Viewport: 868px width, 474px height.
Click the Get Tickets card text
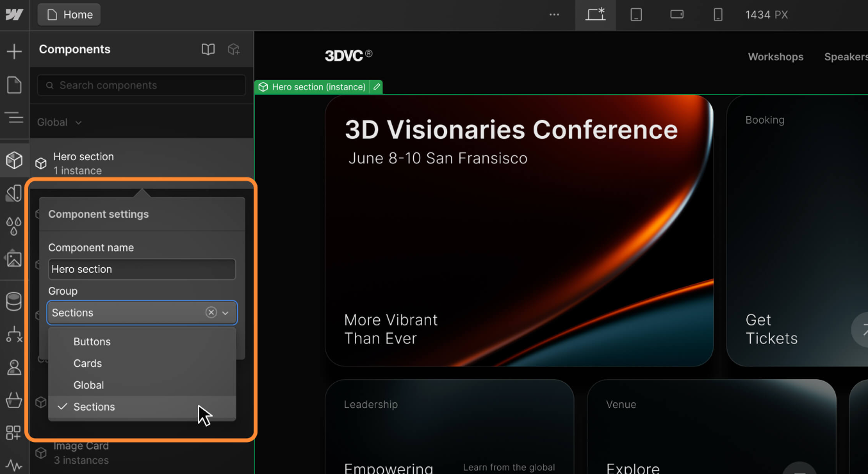[x=771, y=329]
